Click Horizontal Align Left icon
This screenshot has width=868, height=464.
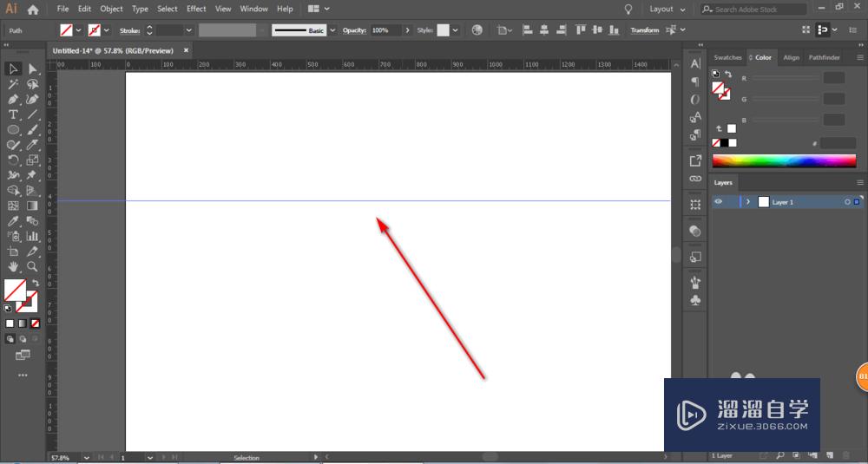pos(528,29)
